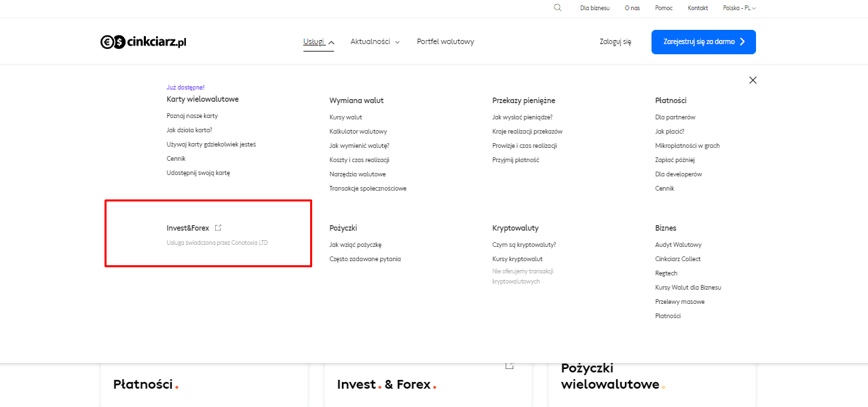Open Przekazy pieniężne heading
The image size is (868, 407).
pyautogui.click(x=524, y=100)
